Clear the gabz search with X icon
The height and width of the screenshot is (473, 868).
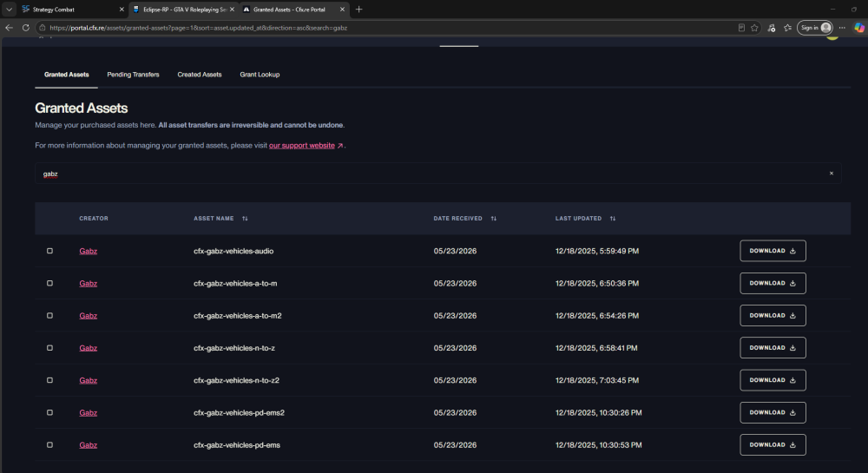832,174
